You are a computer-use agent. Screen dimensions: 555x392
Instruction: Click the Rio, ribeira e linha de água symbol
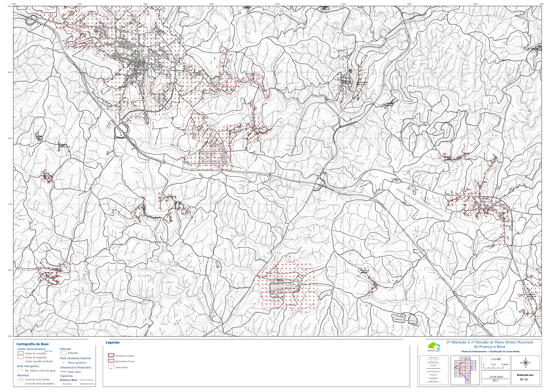coord(21,371)
